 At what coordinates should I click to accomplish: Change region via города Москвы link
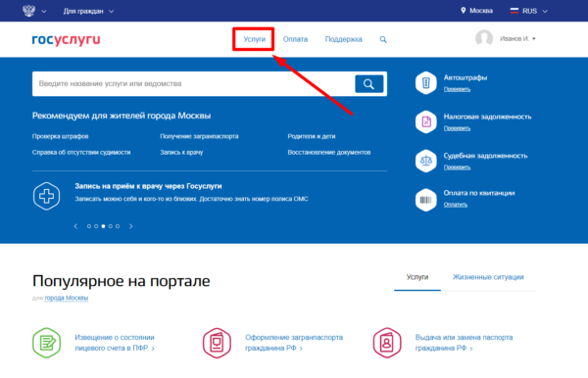click(x=67, y=298)
